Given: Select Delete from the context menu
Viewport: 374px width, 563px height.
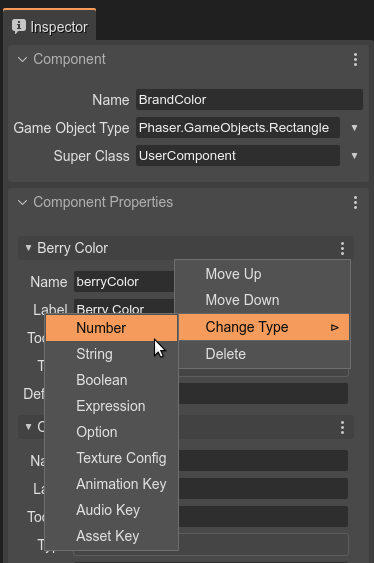Looking at the screenshot, I should pyautogui.click(x=263, y=354).
